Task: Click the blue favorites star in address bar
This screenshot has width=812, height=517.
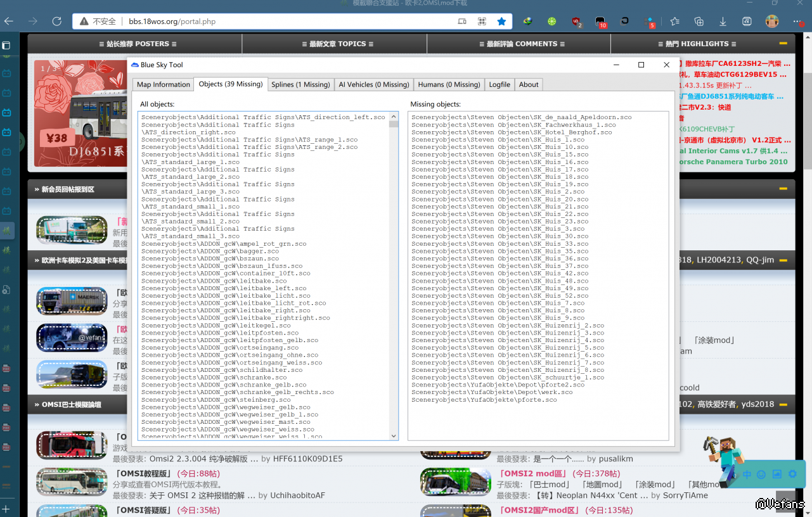Action: [x=501, y=22]
